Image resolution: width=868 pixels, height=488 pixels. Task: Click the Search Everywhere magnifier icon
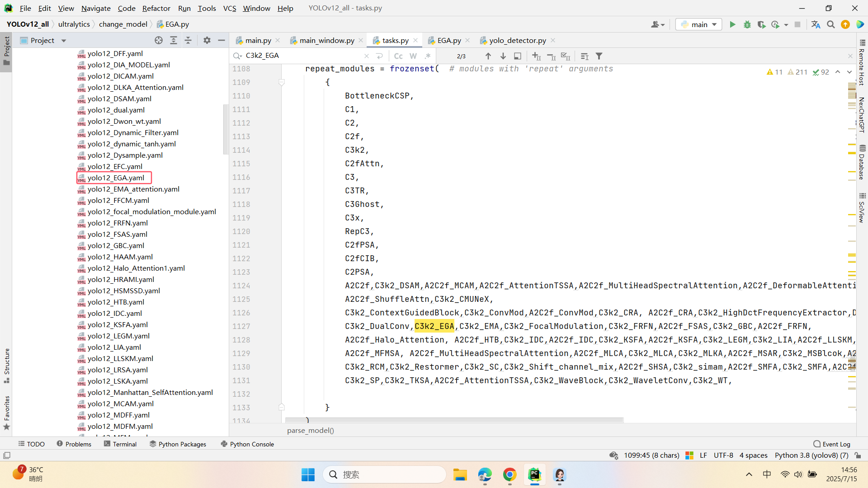(x=830, y=24)
